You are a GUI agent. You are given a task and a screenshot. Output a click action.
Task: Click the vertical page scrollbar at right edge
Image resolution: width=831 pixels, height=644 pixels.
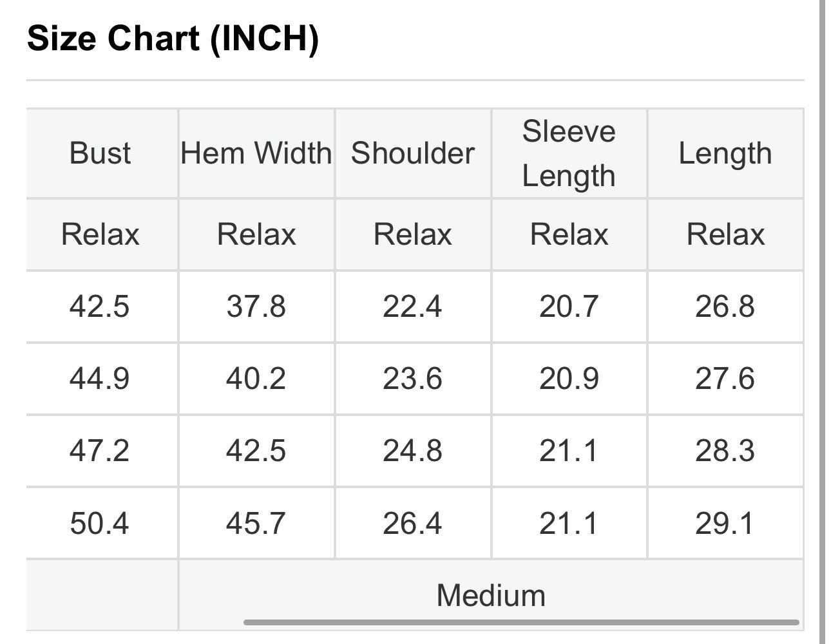[x=822, y=322]
